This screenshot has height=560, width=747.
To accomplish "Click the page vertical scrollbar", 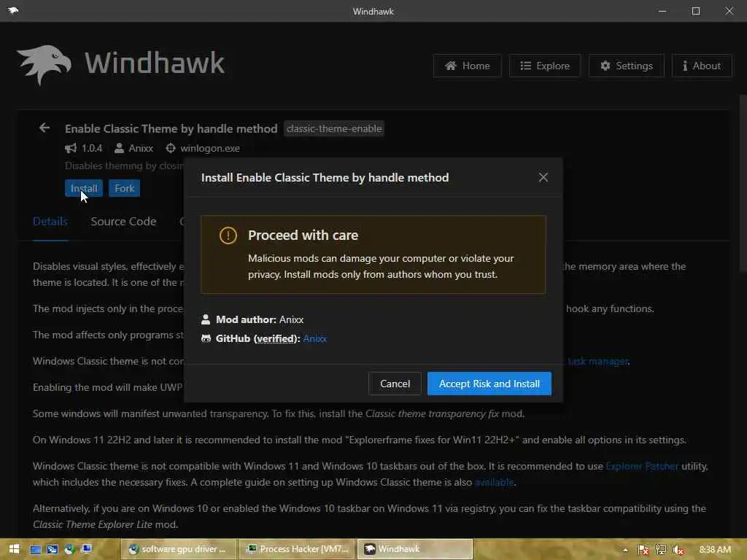I will 743,183.
